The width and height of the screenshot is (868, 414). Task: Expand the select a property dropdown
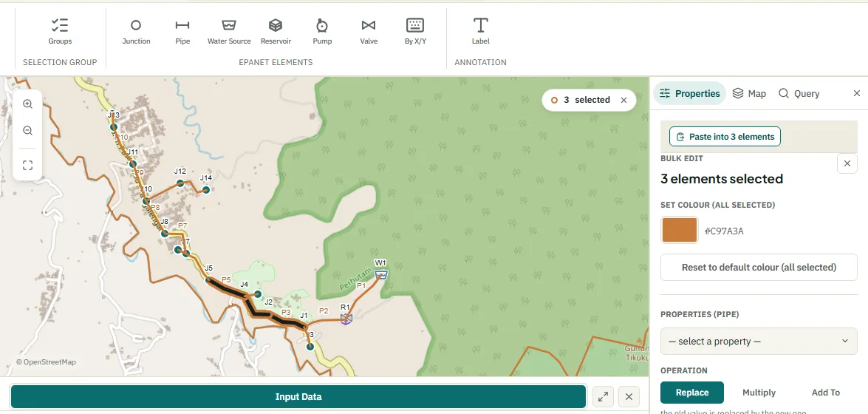759,341
